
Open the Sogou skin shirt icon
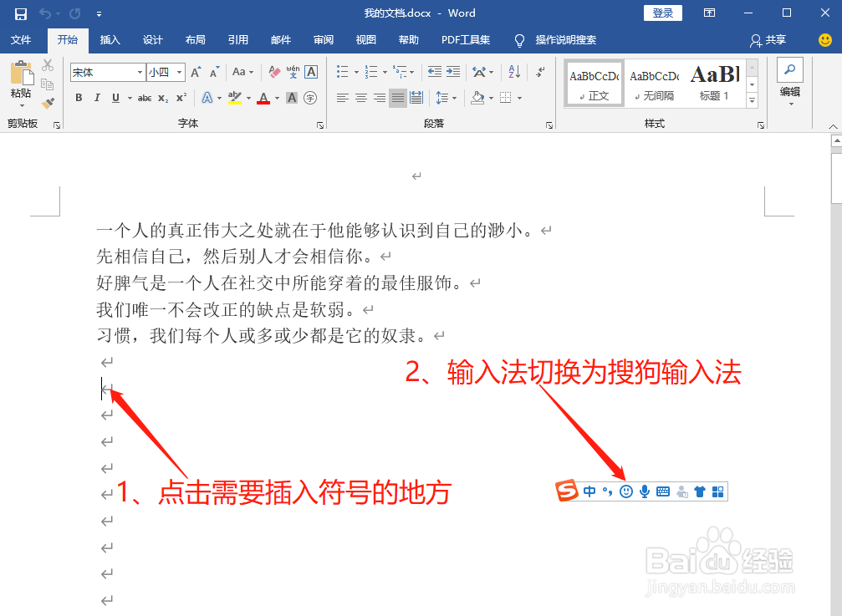click(700, 491)
